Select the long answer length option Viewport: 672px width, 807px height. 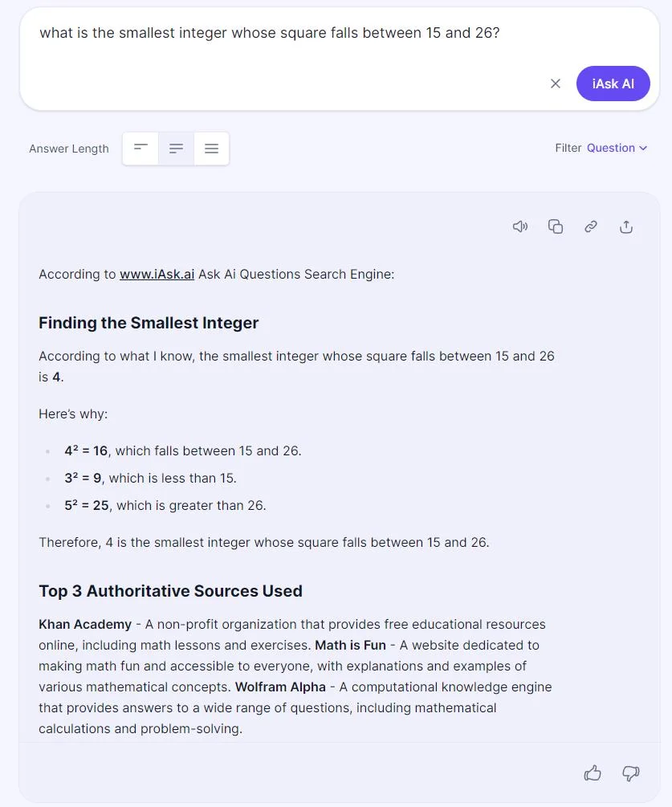211,149
